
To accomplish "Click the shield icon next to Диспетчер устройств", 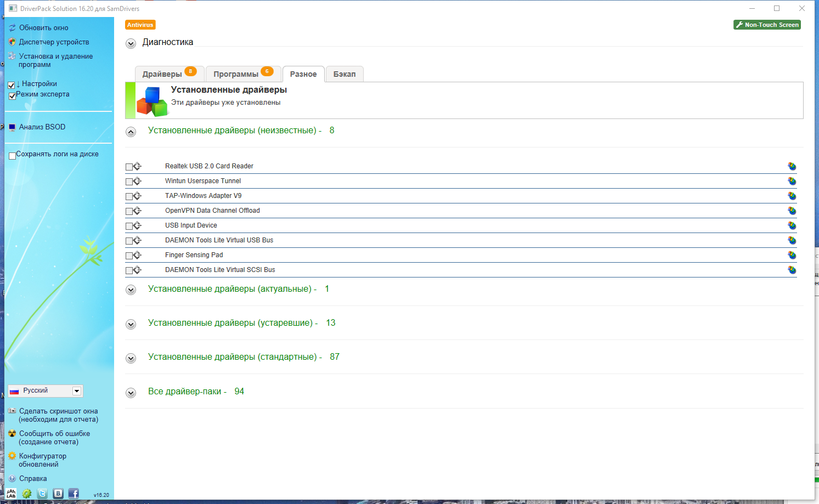I will [x=12, y=42].
